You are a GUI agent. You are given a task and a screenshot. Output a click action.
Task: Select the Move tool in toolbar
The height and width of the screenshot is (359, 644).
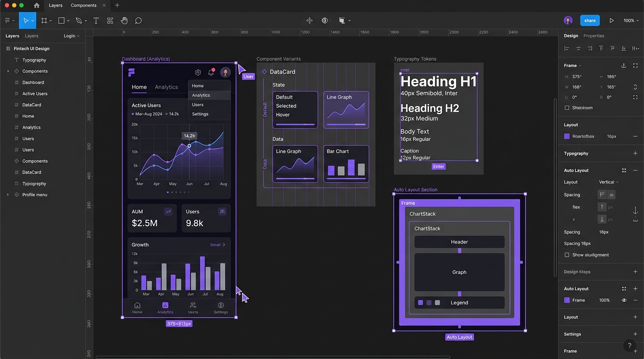coord(26,21)
